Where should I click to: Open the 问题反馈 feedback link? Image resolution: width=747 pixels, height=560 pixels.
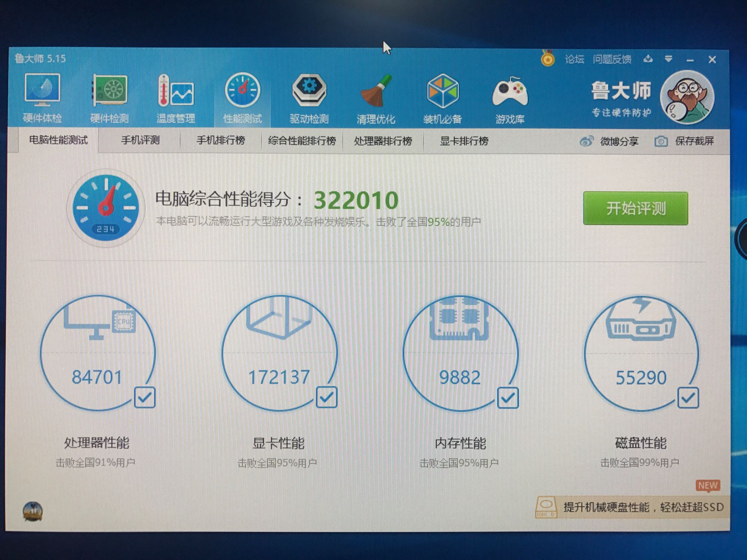pyautogui.click(x=612, y=59)
